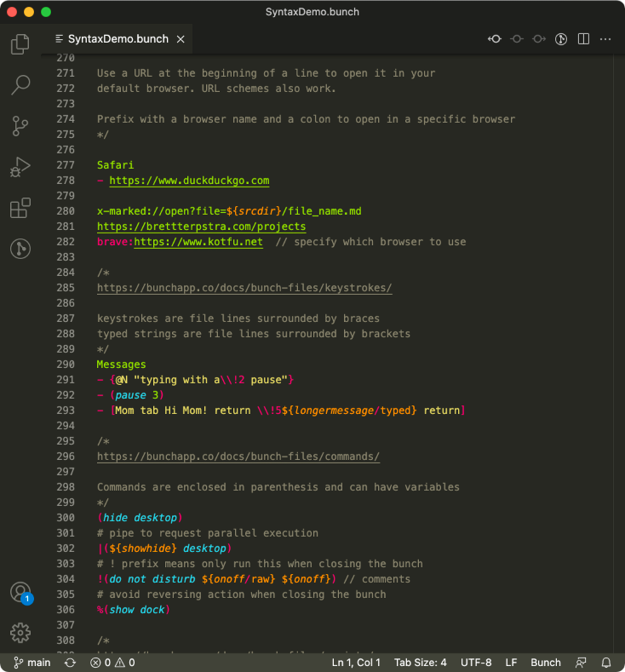Open Source Control view

pyautogui.click(x=20, y=126)
